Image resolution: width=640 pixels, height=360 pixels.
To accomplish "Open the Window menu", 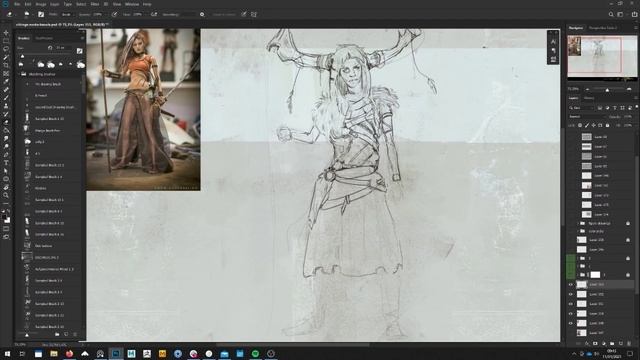I will coord(132,4).
